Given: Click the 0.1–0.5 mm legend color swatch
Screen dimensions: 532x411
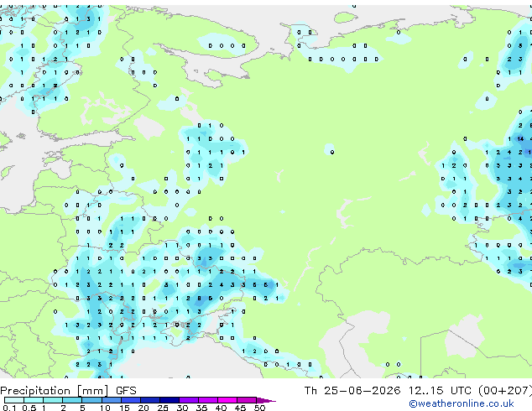Looking at the screenshot, I should [14, 400].
